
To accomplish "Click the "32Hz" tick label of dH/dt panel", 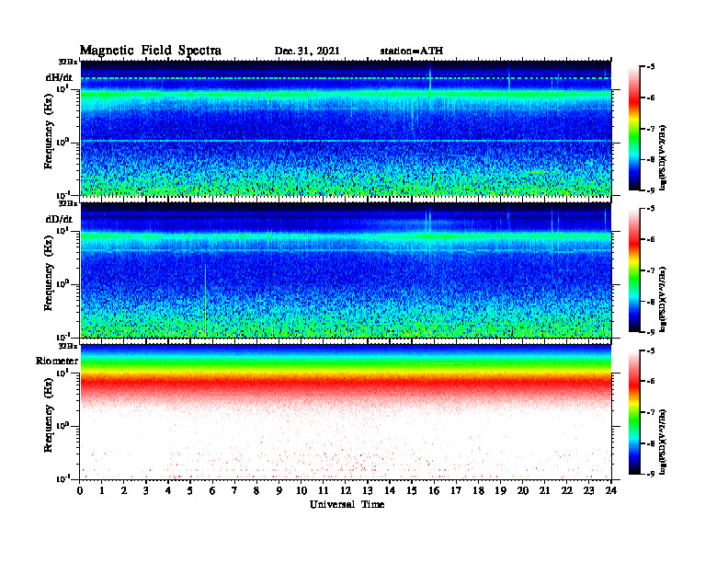I will 68,62.
